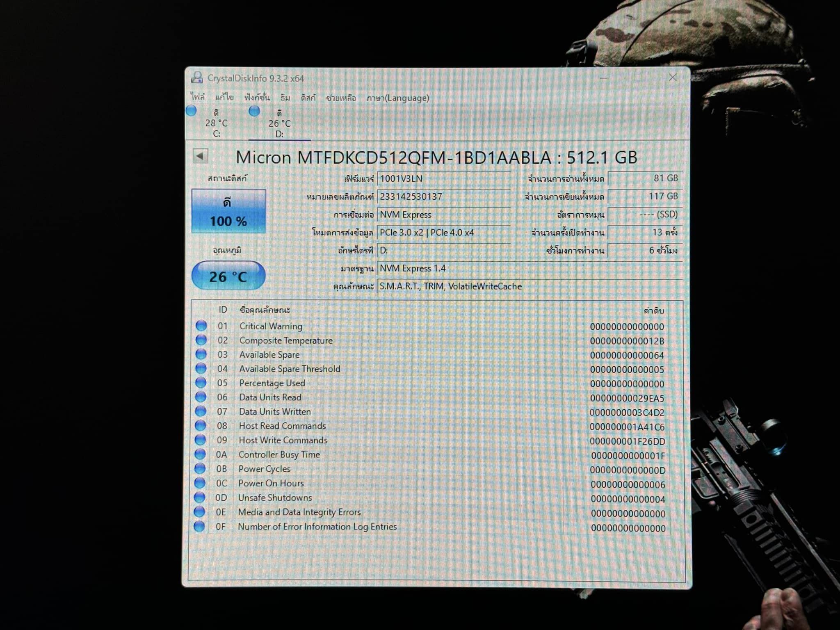Open the ไฟล์ (File) menu
Image resolution: width=840 pixels, height=630 pixels.
click(x=198, y=97)
